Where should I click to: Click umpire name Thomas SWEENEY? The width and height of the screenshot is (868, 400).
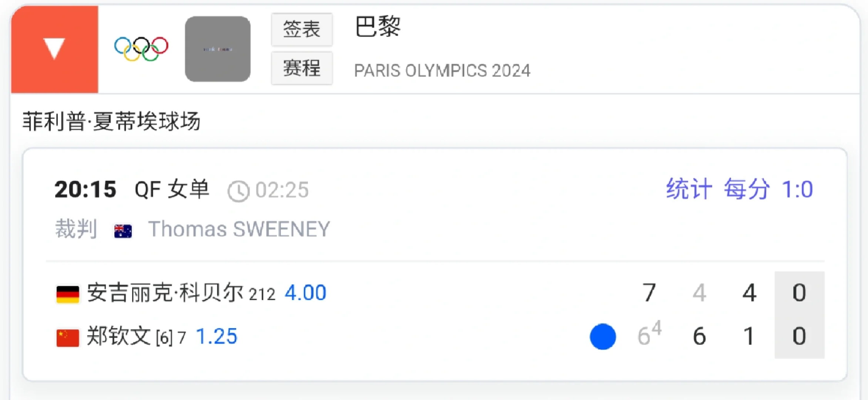click(239, 229)
